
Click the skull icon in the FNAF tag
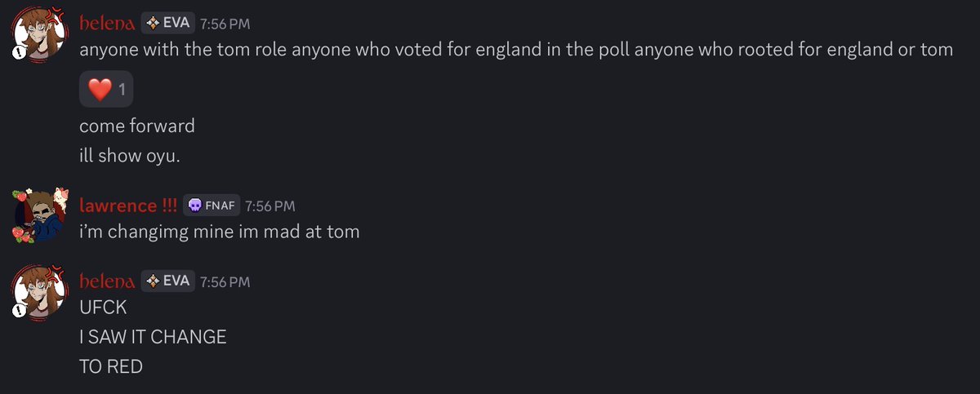195,206
